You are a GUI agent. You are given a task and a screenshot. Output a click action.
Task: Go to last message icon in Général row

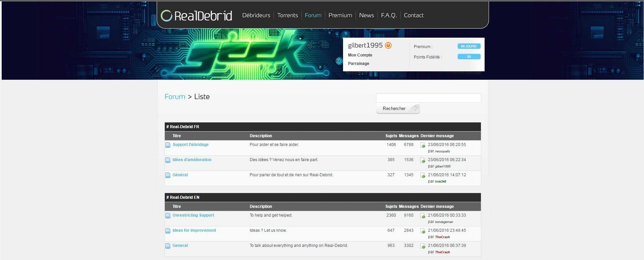[x=423, y=176]
